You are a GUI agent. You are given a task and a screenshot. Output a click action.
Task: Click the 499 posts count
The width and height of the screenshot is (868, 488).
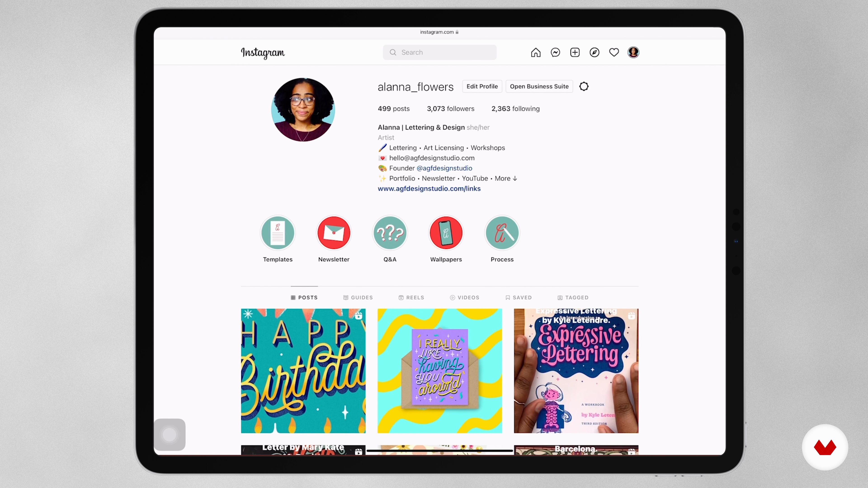(394, 109)
